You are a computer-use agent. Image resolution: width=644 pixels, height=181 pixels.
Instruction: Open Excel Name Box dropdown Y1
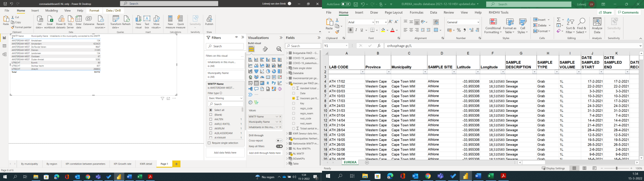(346, 46)
